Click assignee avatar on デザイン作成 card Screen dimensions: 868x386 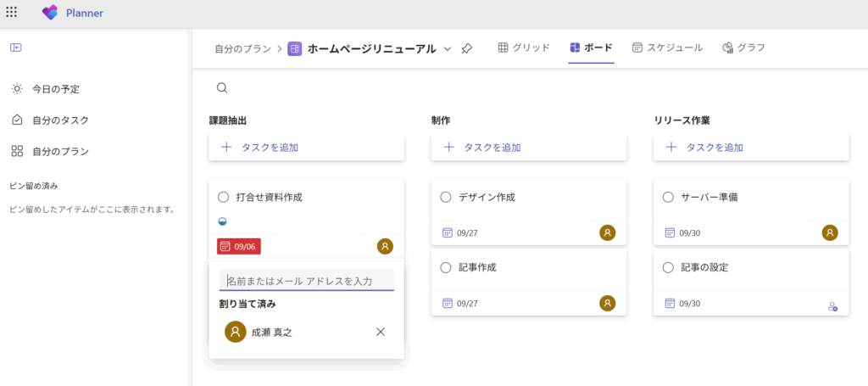(607, 232)
